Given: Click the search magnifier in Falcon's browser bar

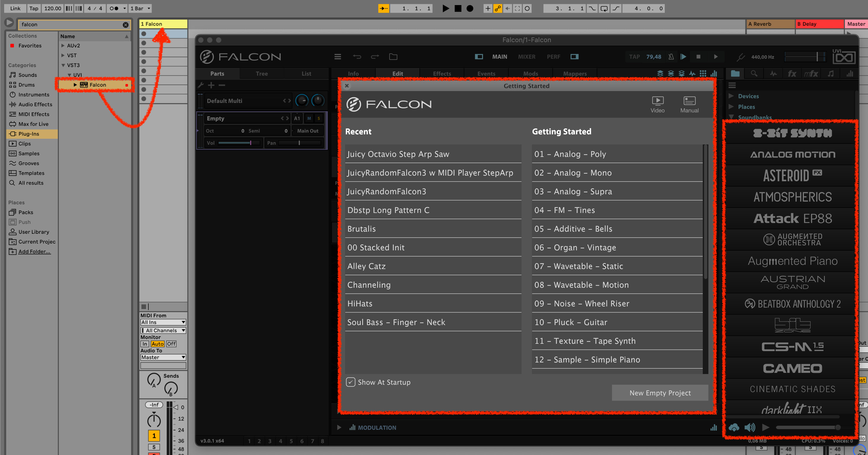Looking at the screenshot, I should tap(754, 74).
